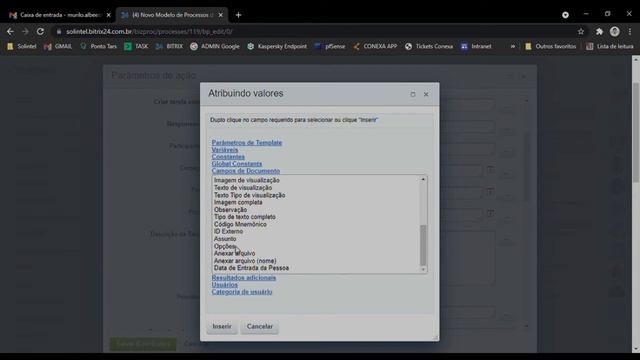Bookmark this page with the star icon
The width and height of the screenshot is (640, 360).
(581, 31)
